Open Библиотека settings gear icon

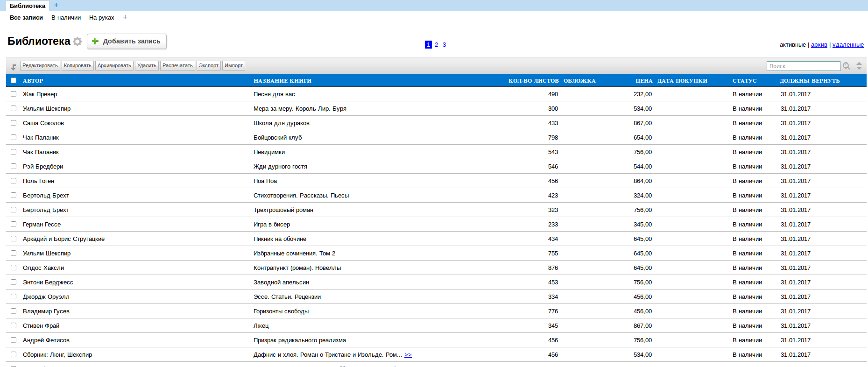click(x=78, y=42)
